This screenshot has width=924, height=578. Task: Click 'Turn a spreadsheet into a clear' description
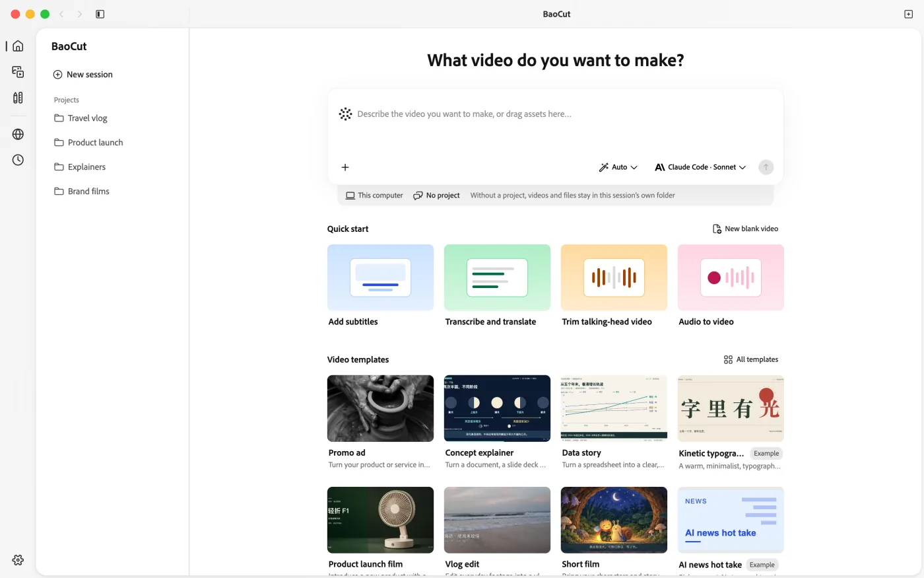[612, 465]
